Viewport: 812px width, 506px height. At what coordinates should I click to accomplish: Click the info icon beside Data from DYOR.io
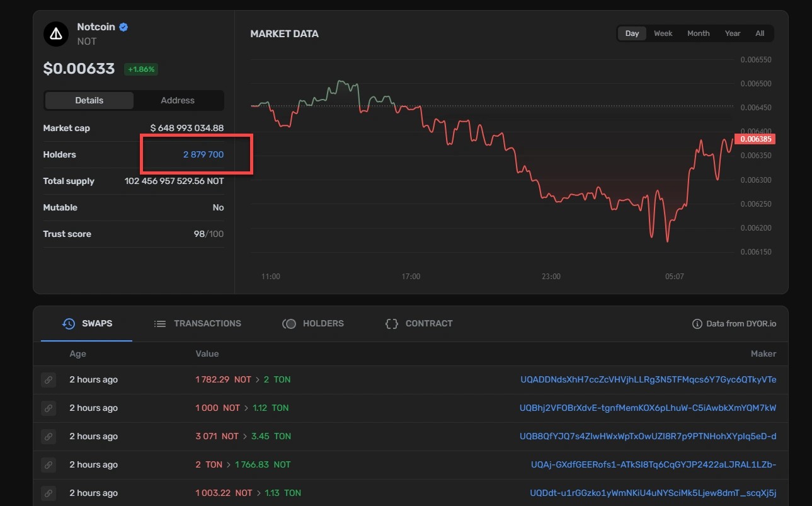coord(697,324)
